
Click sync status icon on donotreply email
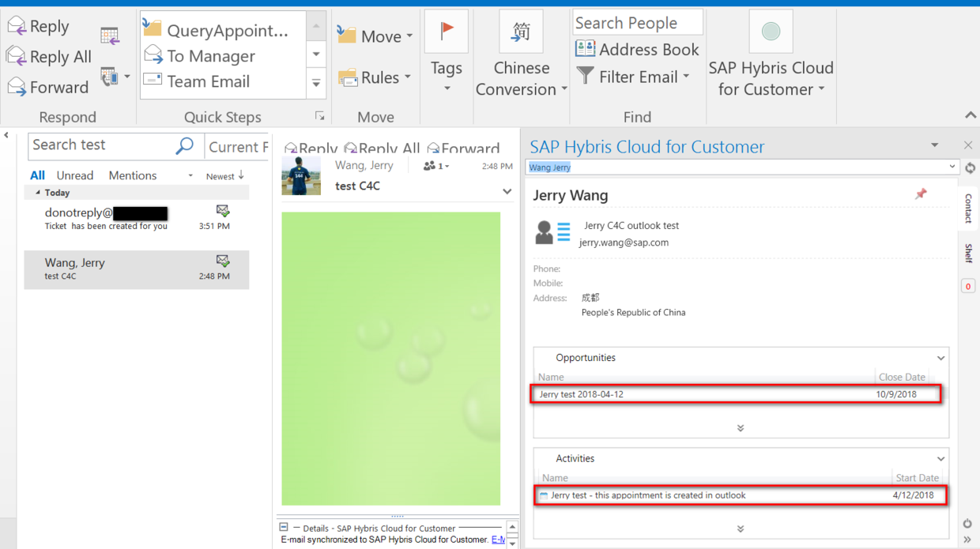point(223,212)
